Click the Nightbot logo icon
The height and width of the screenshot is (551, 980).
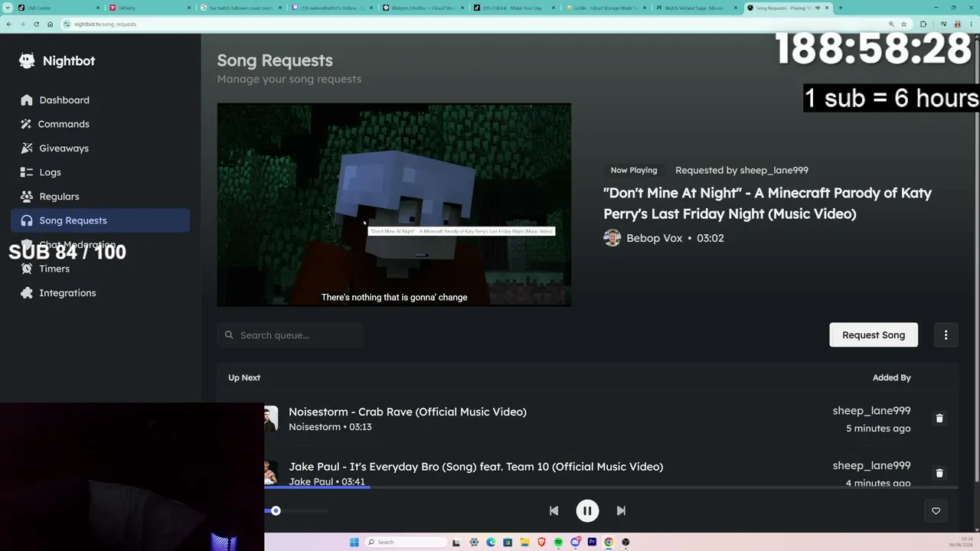(x=27, y=60)
